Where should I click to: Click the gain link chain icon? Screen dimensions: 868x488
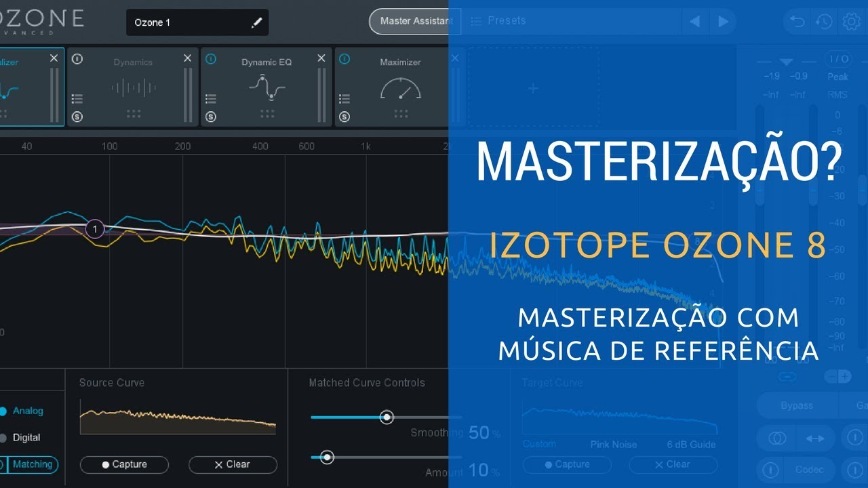787,375
